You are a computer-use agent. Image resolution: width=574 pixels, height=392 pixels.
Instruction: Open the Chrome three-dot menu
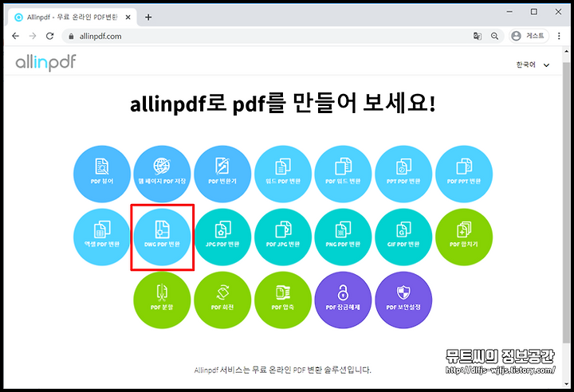tap(559, 36)
